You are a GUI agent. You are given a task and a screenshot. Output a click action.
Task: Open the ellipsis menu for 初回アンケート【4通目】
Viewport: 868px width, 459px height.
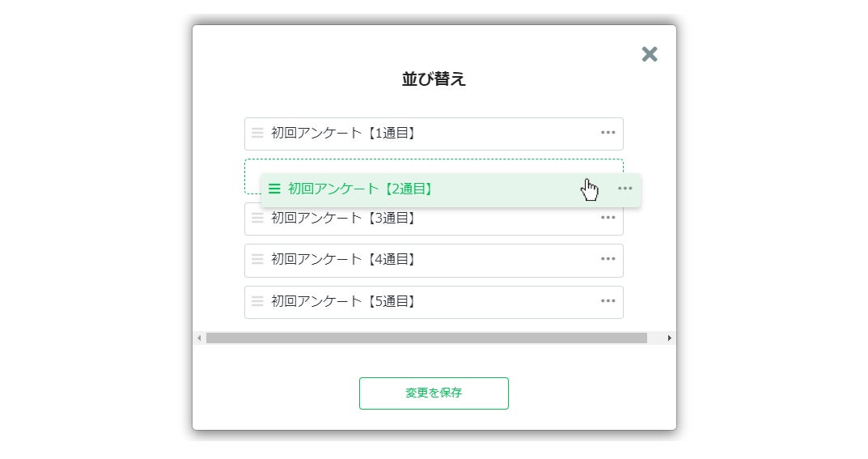[x=608, y=259]
